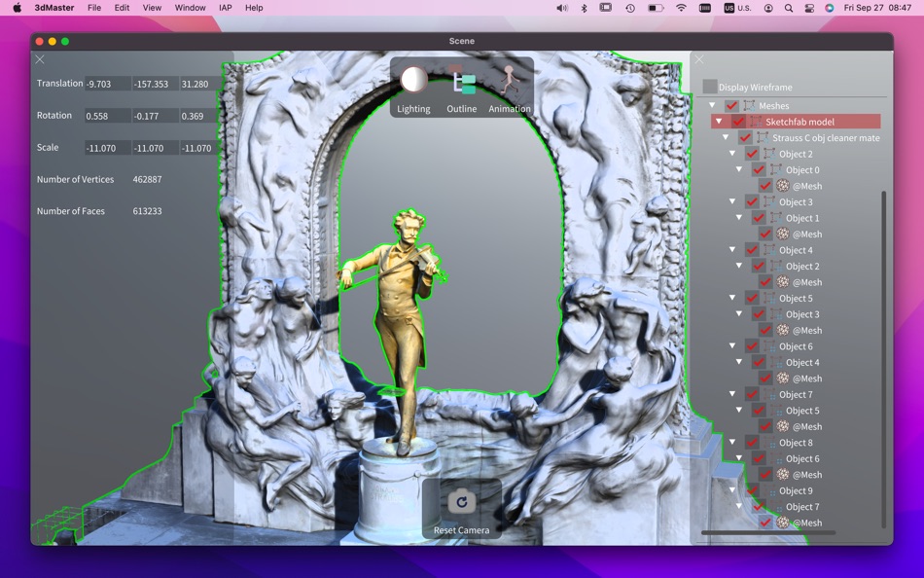Uncheck the @Mesh checkbox under Object 0

coord(765,186)
